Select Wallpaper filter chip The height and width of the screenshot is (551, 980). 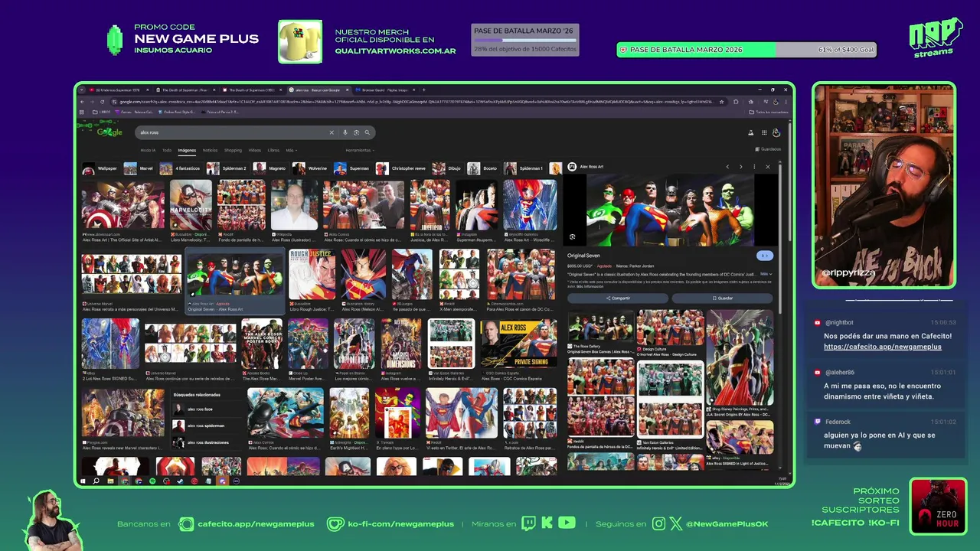pos(100,168)
